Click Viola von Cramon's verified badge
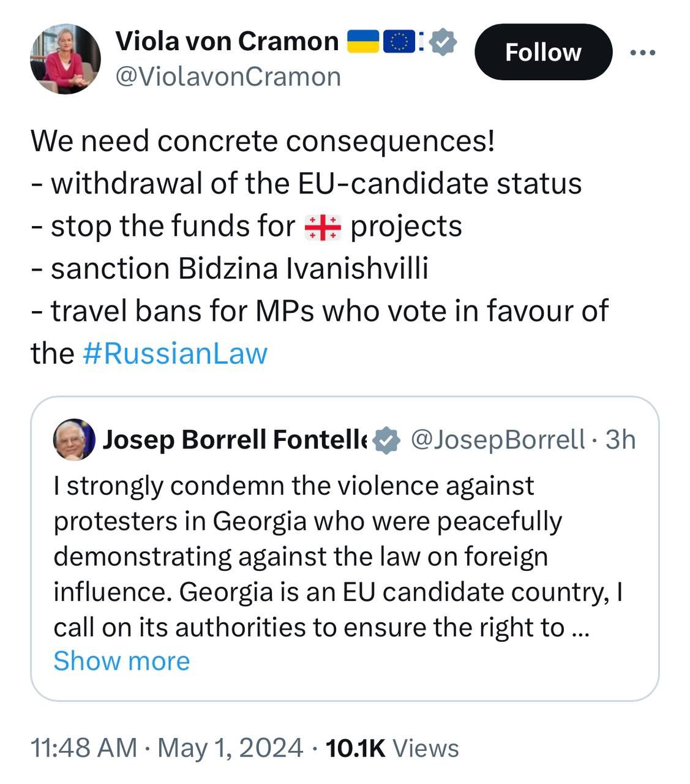 (443, 42)
